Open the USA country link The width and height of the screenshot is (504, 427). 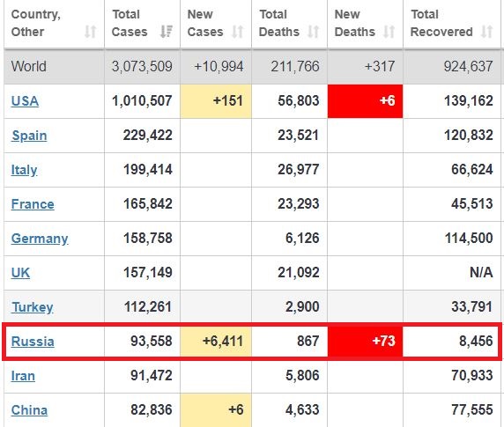pyautogui.click(x=25, y=101)
